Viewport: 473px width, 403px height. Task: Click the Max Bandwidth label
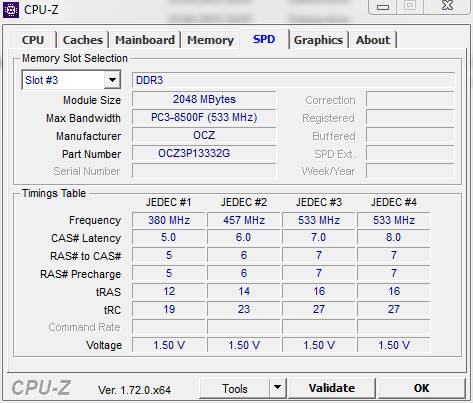tap(83, 118)
